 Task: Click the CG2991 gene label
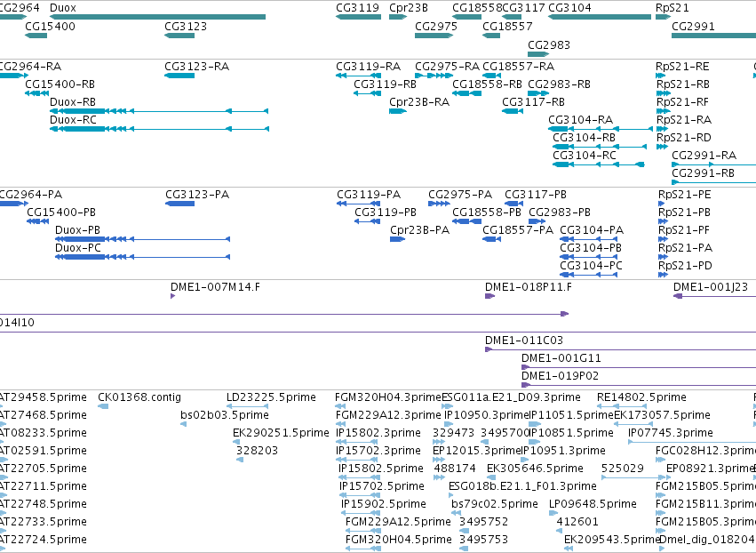pos(693,26)
